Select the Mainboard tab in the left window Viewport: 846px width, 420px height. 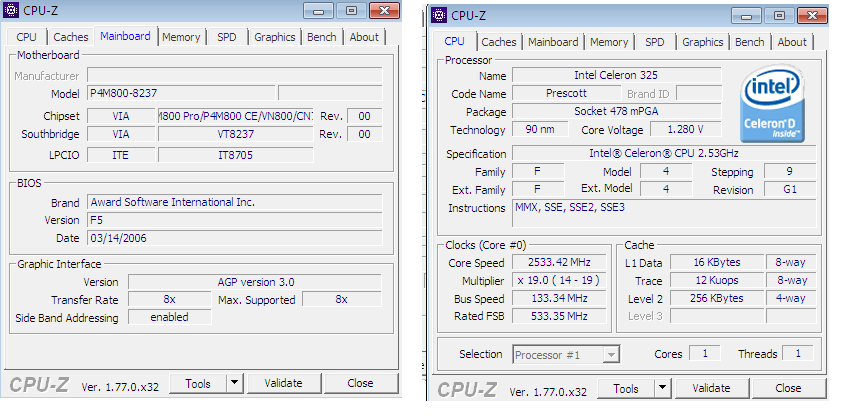point(125,36)
